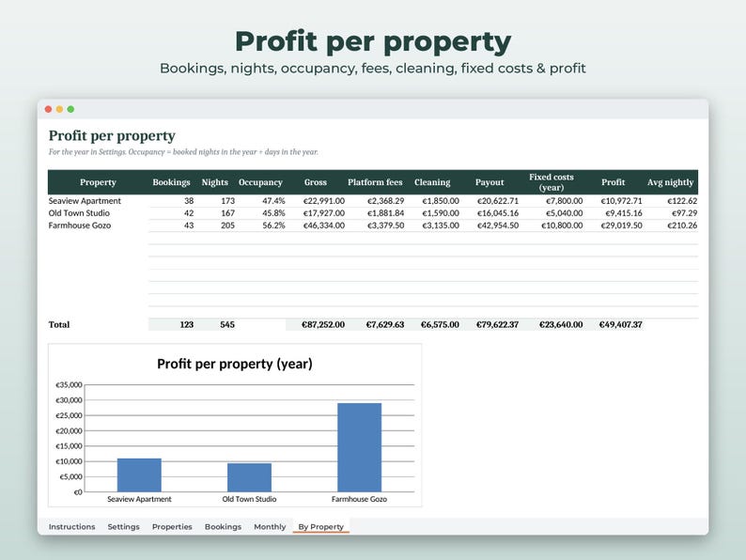Viewport: 746px width, 560px height.
Task: Click the sheet heading Profit per property
Action: click(x=112, y=136)
